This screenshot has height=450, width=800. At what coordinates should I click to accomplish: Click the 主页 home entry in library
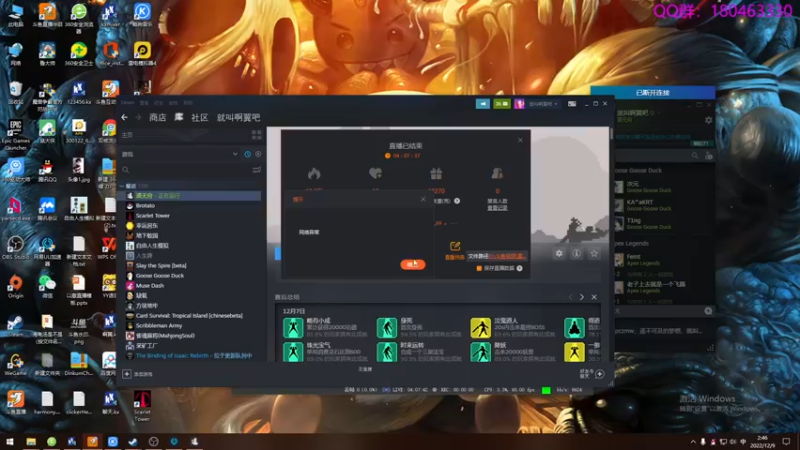pyautogui.click(x=128, y=135)
